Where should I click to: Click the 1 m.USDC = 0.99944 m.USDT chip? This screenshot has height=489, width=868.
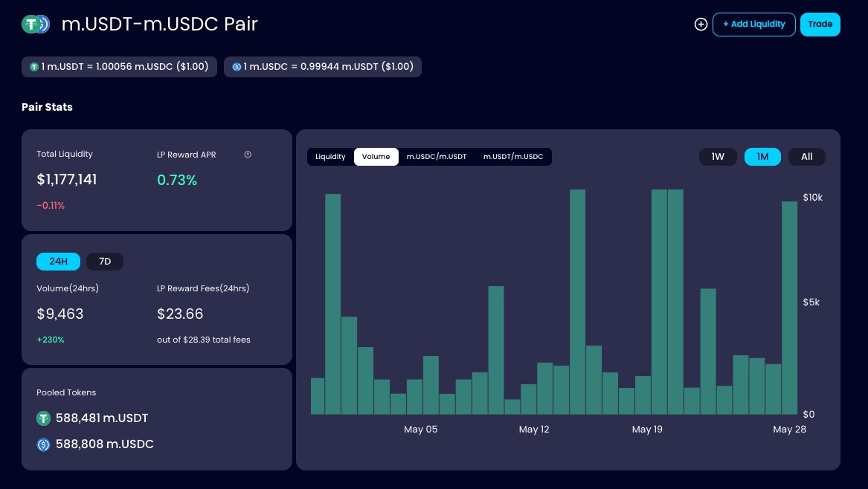[x=323, y=67]
